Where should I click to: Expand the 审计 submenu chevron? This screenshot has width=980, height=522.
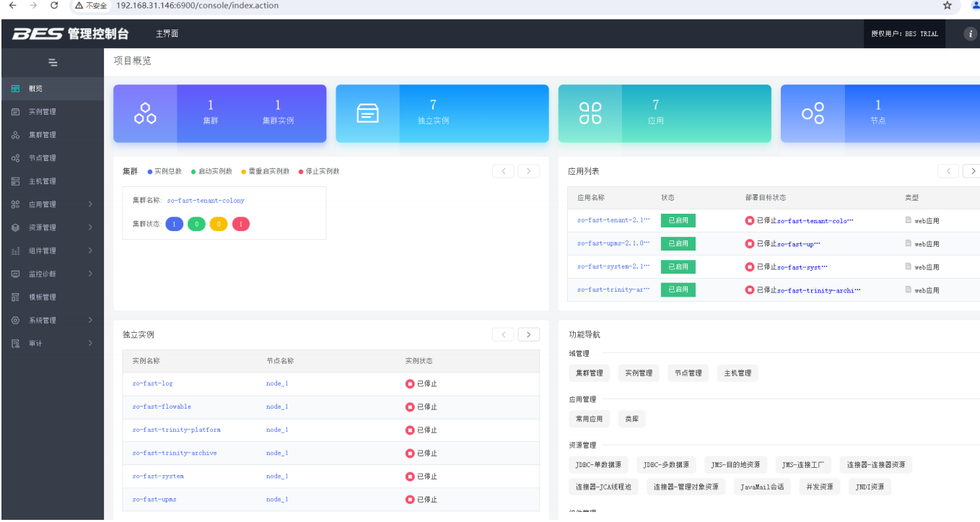pyautogui.click(x=90, y=343)
